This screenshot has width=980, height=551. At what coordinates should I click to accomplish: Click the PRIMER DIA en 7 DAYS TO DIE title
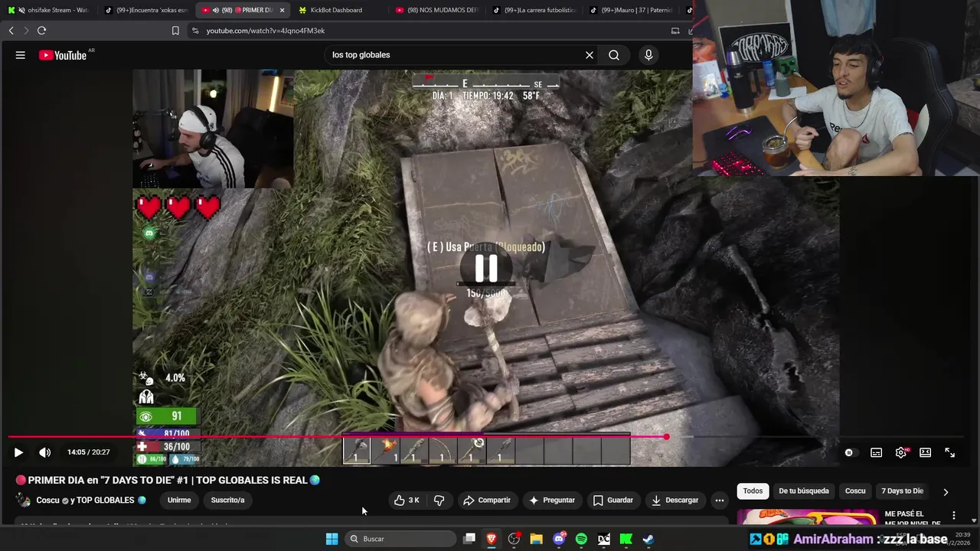click(168, 481)
